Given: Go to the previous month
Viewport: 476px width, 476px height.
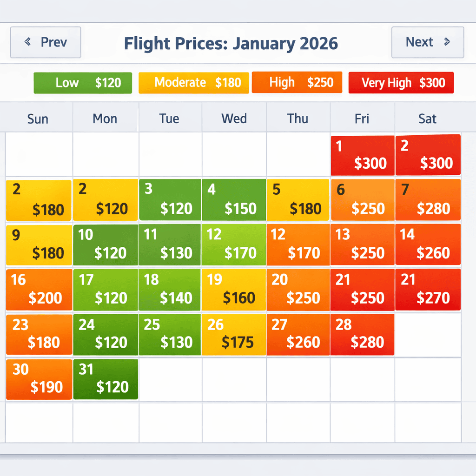Looking at the screenshot, I should tap(45, 42).
